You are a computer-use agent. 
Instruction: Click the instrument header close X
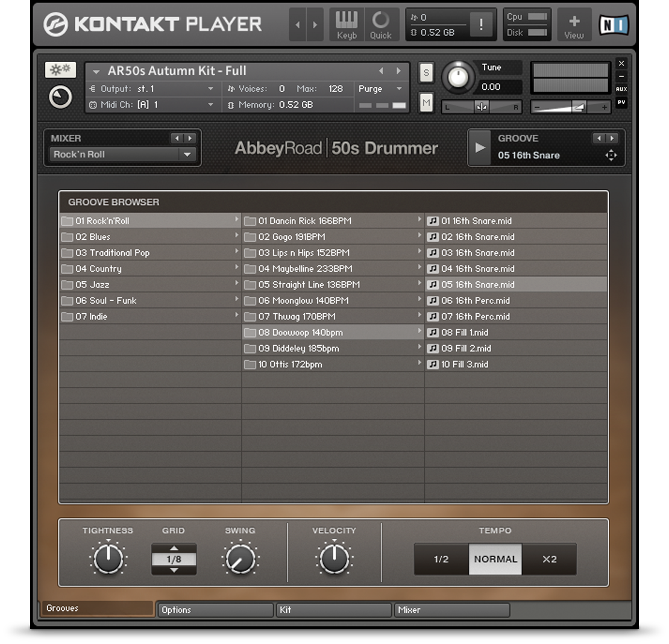tap(621, 63)
